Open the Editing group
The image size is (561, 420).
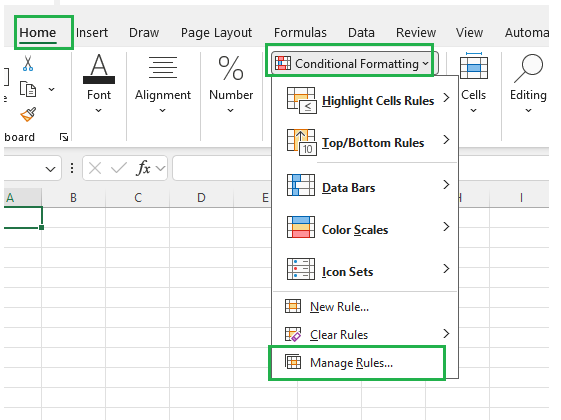click(528, 84)
